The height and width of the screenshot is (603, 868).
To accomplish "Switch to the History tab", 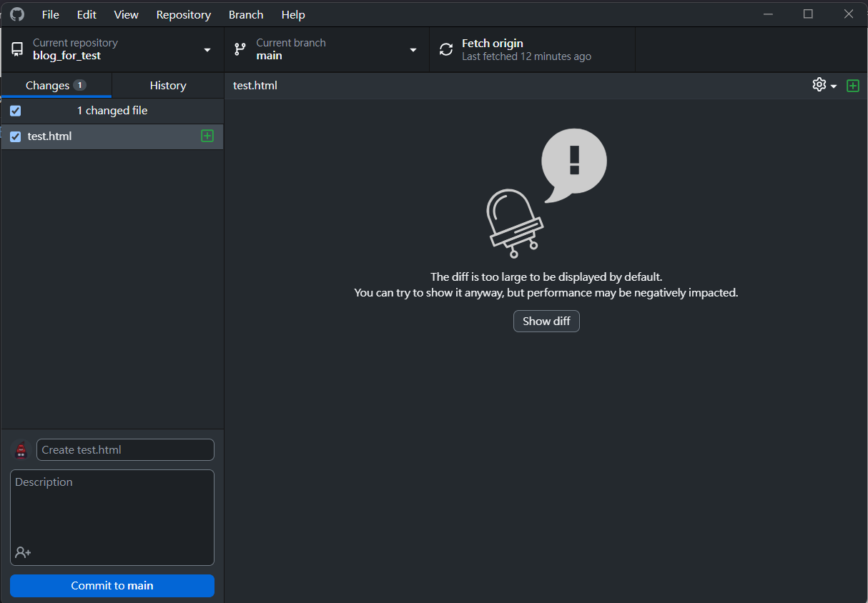I will (x=168, y=85).
